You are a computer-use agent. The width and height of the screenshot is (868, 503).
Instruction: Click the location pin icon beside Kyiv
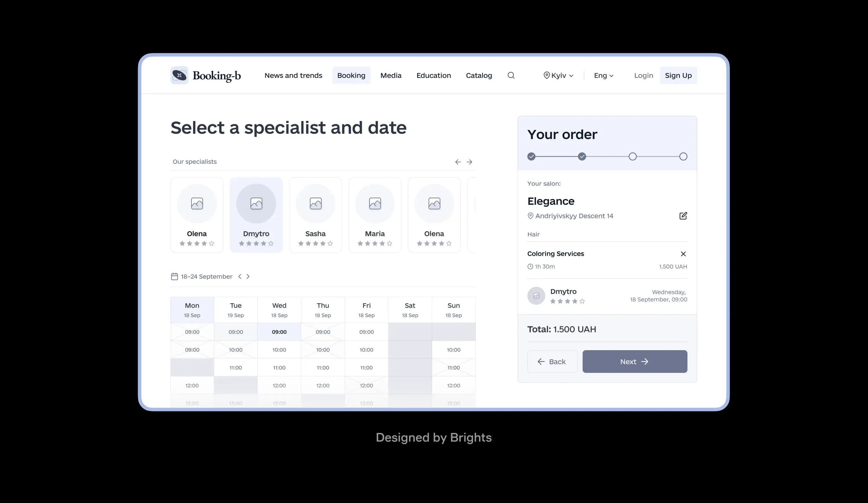click(x=546, y=75)
